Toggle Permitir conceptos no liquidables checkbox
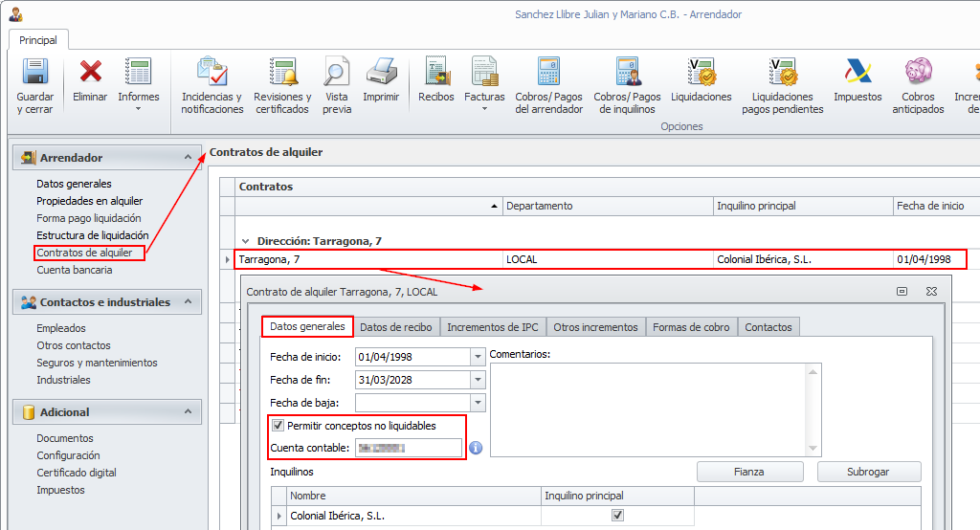 pyautogui.click(x=278, y=426)
